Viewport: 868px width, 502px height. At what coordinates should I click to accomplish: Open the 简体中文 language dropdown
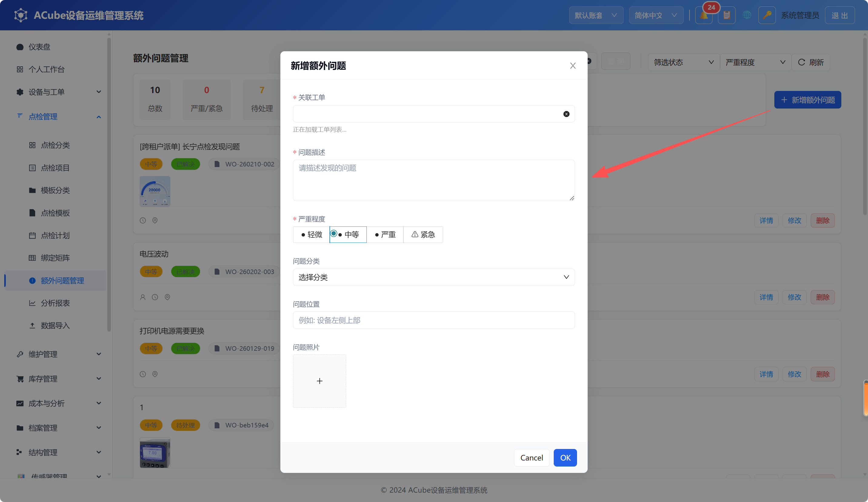(x=656, y=15)
